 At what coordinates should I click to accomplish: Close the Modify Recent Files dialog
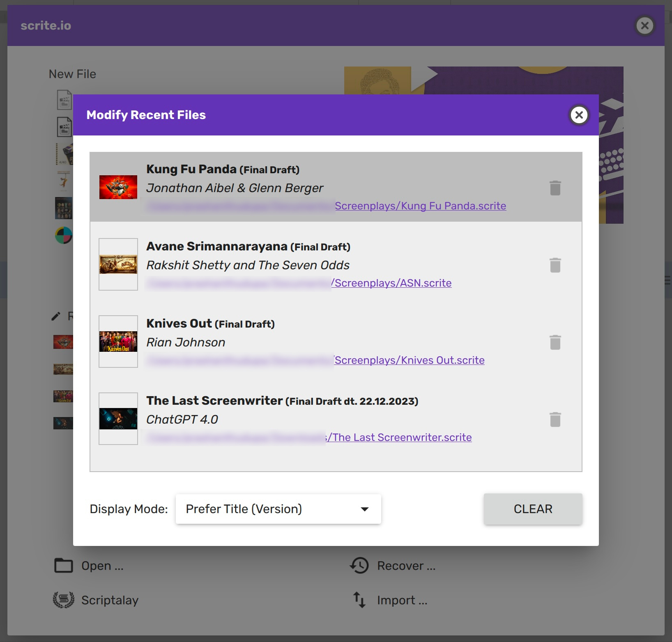579,115
